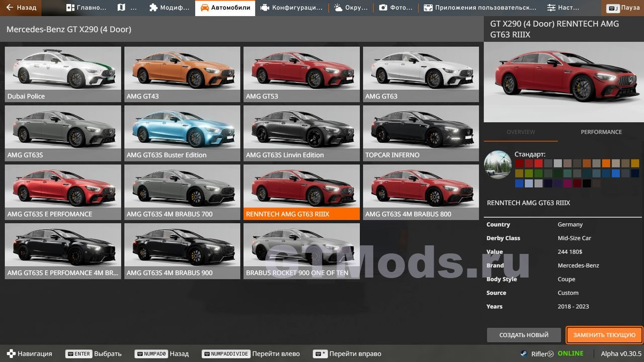Viewport: 644px width, 362px height.
Task: Pick the pale light-blue paint swatch
Action: pyautogui.click(x=529, y=184)
